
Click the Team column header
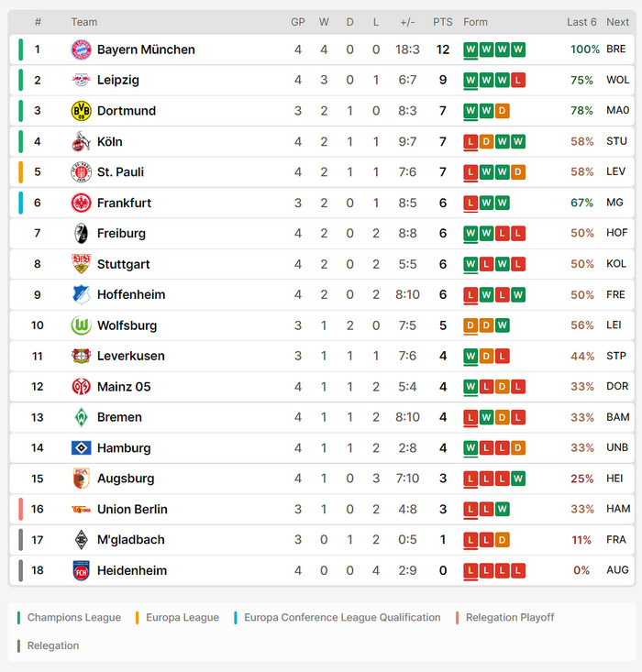84,22
